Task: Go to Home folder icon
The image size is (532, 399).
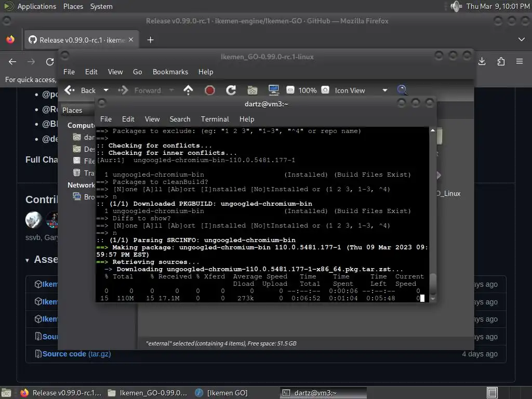Action: (252, 90)
